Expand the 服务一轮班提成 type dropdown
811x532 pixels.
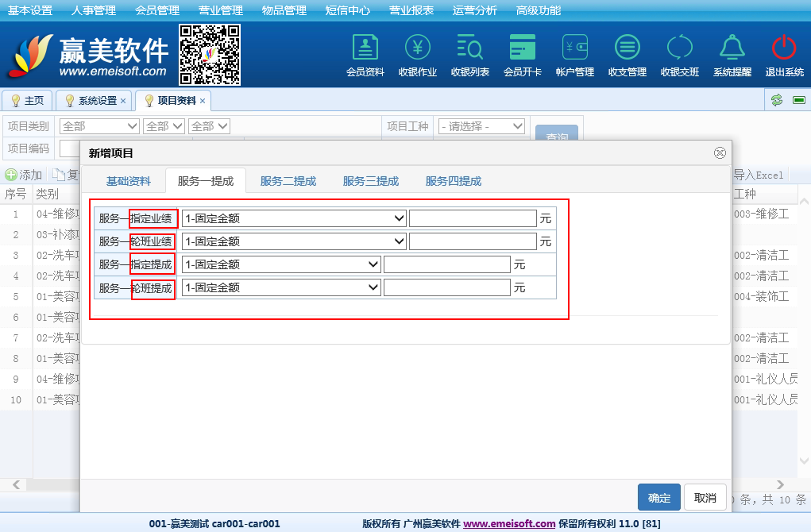(x=281, y=287)
